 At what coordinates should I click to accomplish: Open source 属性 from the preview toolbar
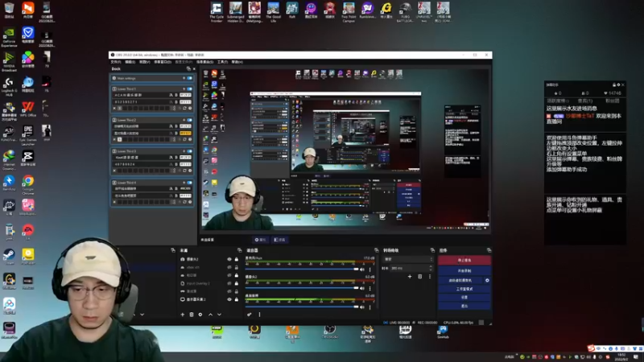[x=260, y=240]
